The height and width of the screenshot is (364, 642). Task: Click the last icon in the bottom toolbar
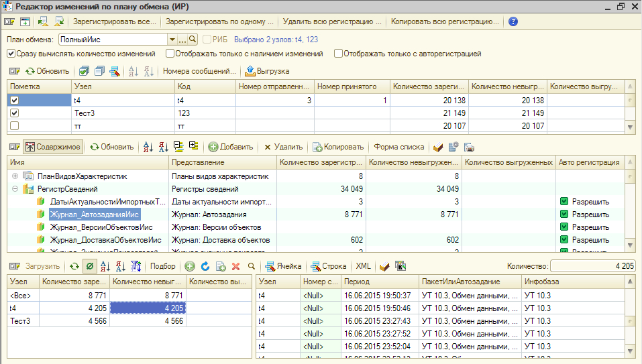[400, 266]
